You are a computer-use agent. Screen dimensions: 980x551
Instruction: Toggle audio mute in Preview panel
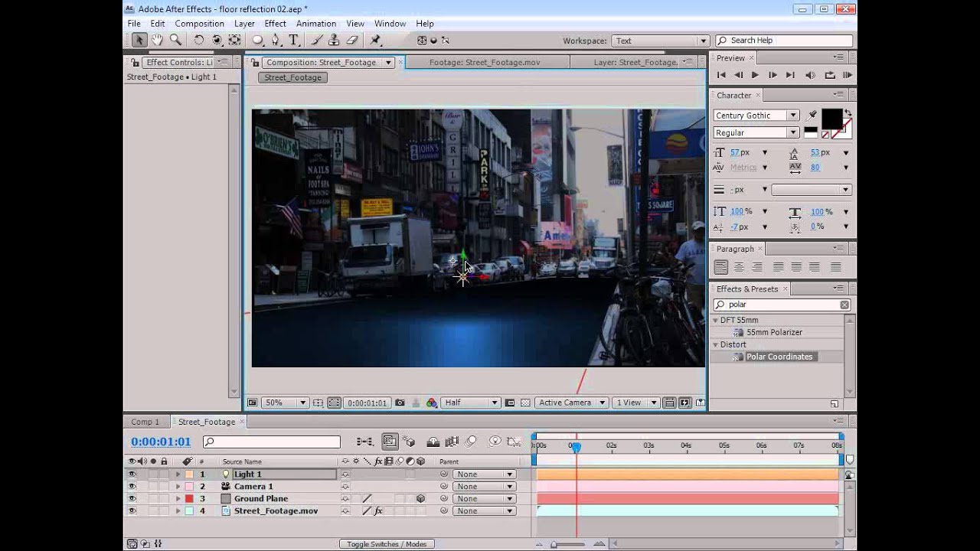(811, 75)
